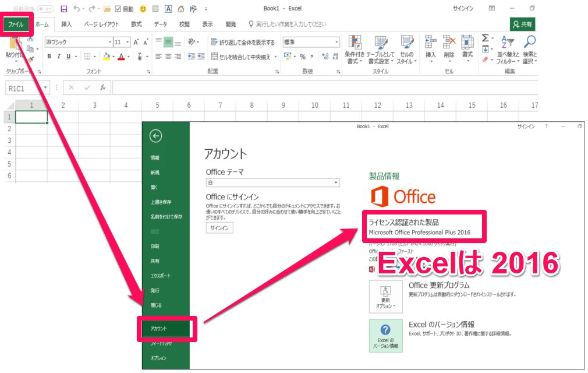Screen dimensions: 588x373
Task: Go back using the backstage arrow circle
Action: pyautogui.click(x=155, y=136)
